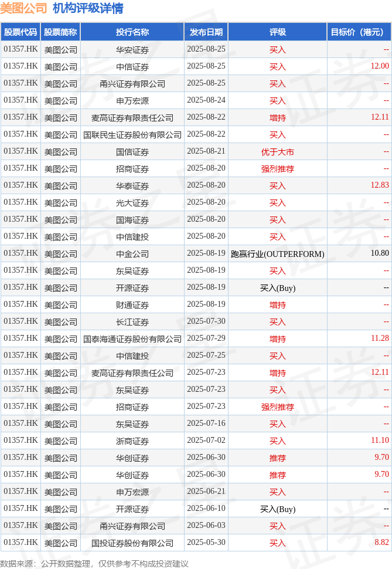Viewport: 392px width, 569px height.
Task: Select the 财通证券 bank name cell
Action: pyautogui.click(x=132, y=305)
